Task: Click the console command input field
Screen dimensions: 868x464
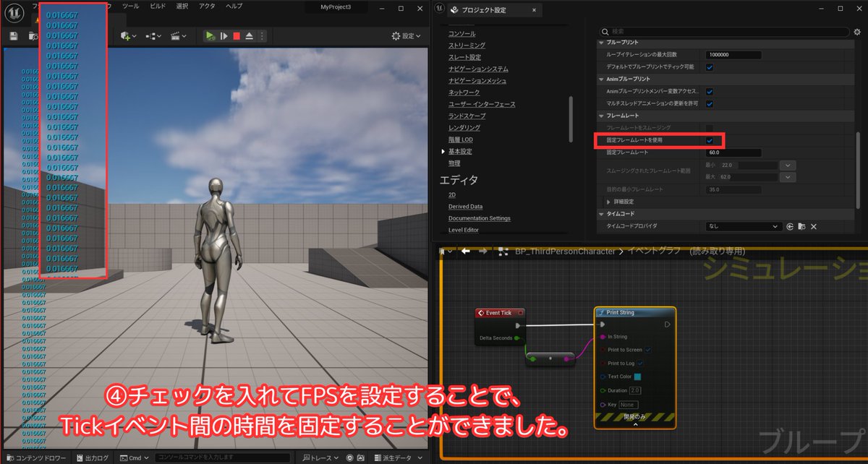Action: [217, 457]
